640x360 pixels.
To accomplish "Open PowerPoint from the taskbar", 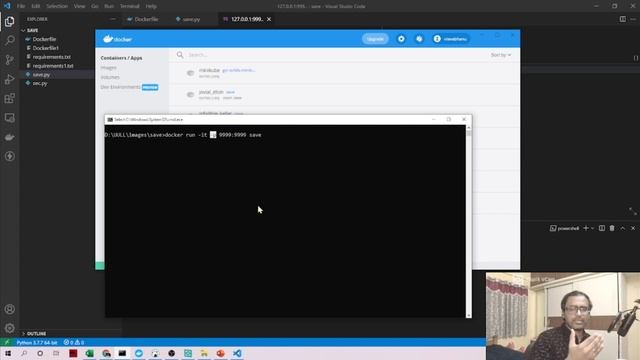I will 220,353.
